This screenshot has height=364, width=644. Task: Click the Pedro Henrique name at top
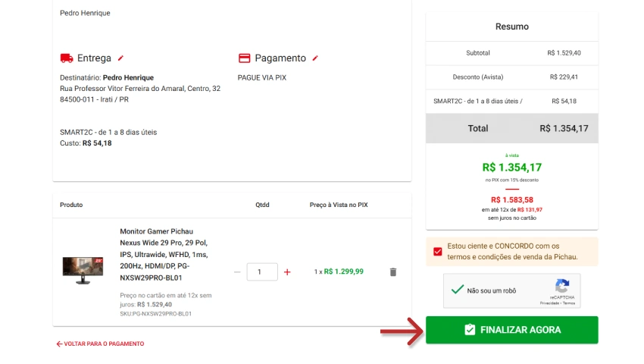click(x=85, y=13)
